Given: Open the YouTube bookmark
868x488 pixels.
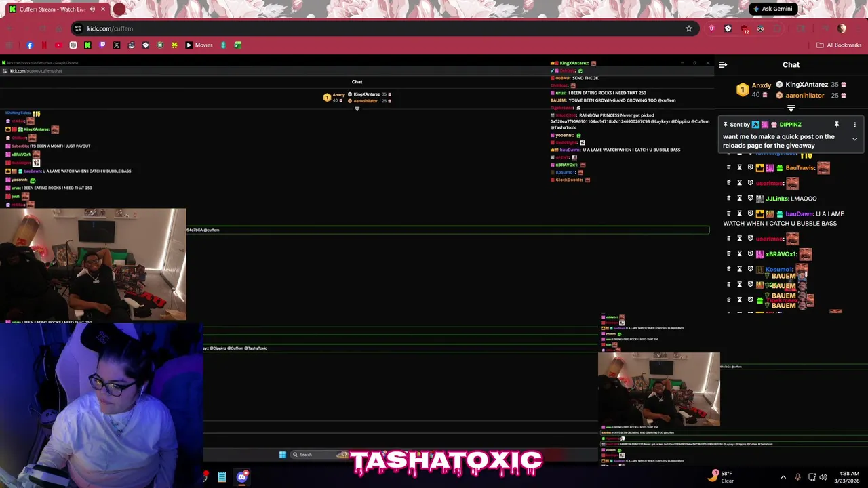Looking at the screenshot, I should 58,45.
